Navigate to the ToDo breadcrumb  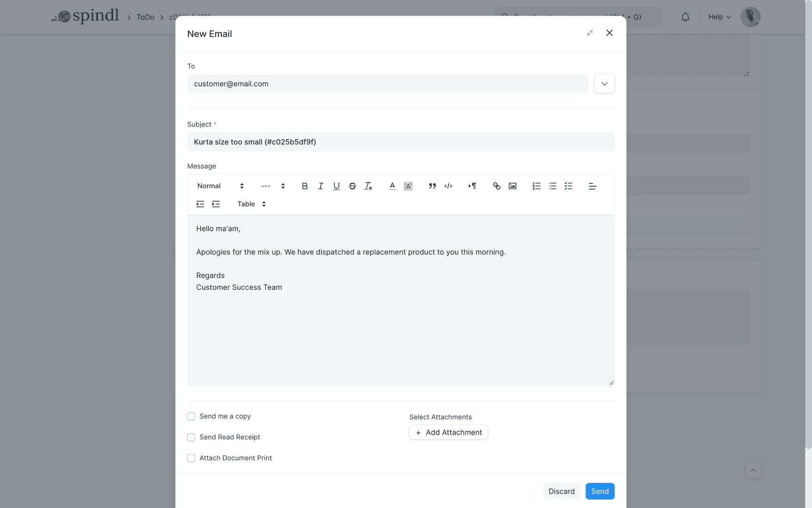pyautogui.click(x=145, y=17)
